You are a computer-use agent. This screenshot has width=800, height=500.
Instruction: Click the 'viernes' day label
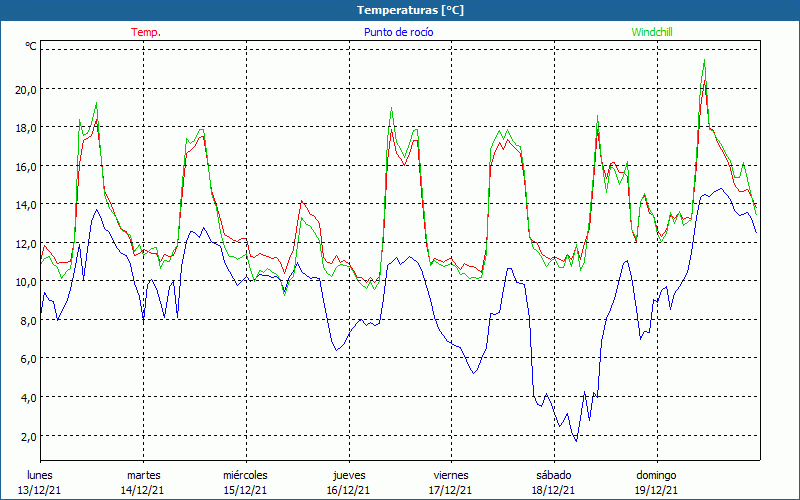451,475
